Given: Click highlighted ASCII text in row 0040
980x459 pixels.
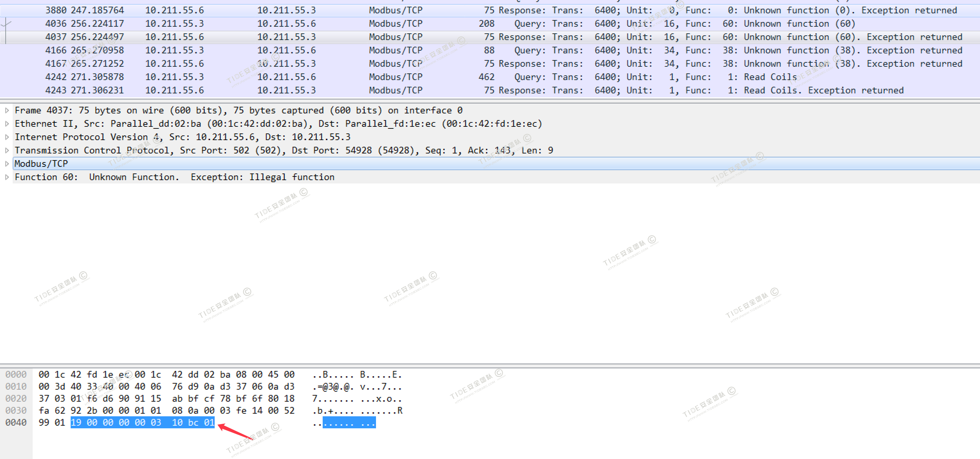Looking at the screenshot, I should click(349, 422).
